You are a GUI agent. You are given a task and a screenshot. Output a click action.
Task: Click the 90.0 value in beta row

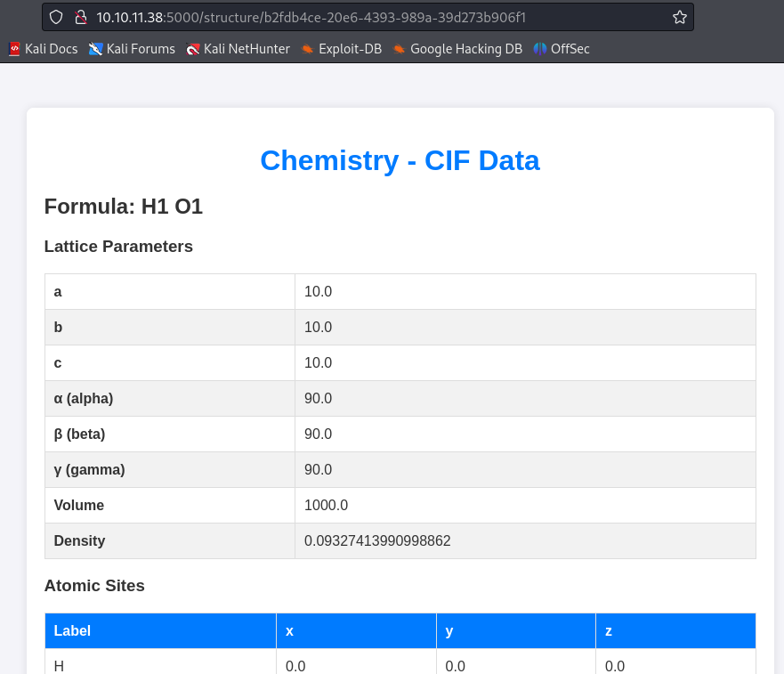coord(318,434)
